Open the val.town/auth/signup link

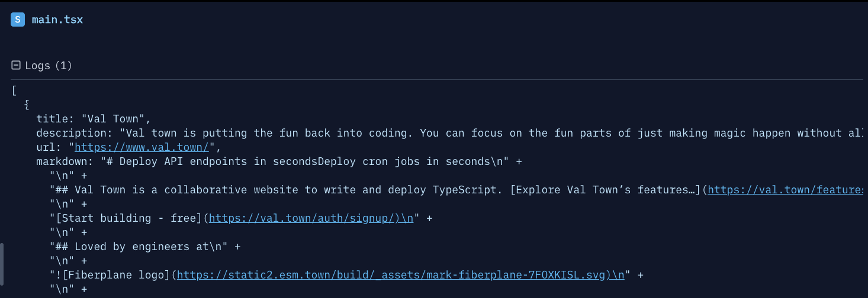pyautogui.click(x=304, y=218)
